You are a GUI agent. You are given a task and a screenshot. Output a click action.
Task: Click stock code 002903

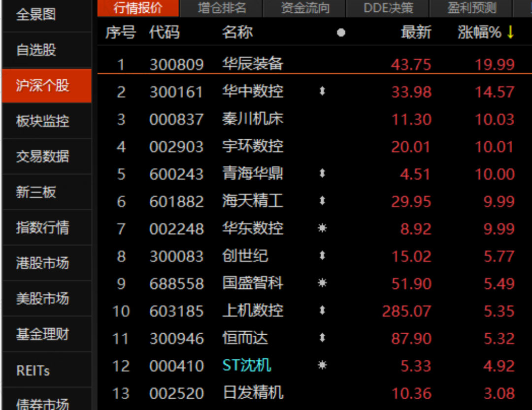point(176,147)
